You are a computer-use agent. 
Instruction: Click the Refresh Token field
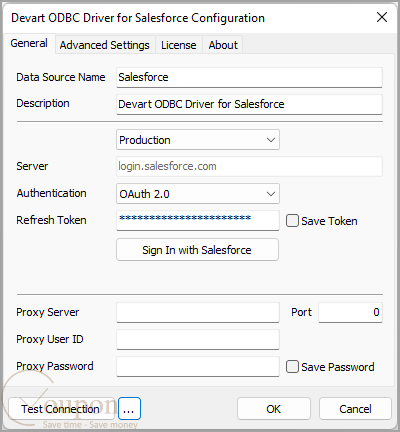coord(198,220)
